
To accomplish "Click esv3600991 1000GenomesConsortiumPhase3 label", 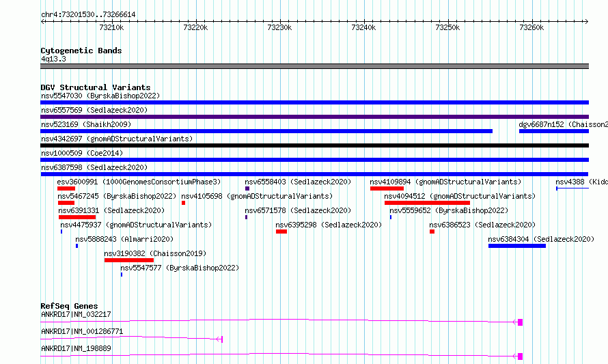I will (139, 182).
